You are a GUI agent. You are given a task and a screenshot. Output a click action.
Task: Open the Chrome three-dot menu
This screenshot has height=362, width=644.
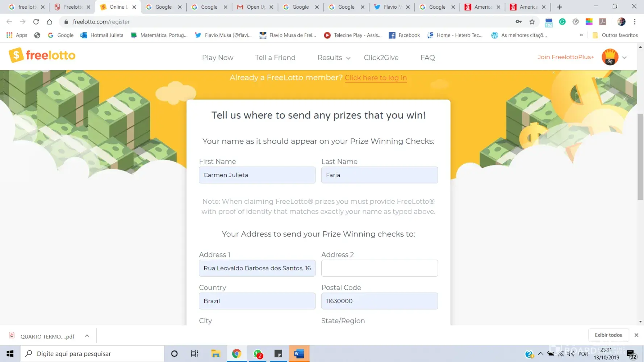point(635,22)
